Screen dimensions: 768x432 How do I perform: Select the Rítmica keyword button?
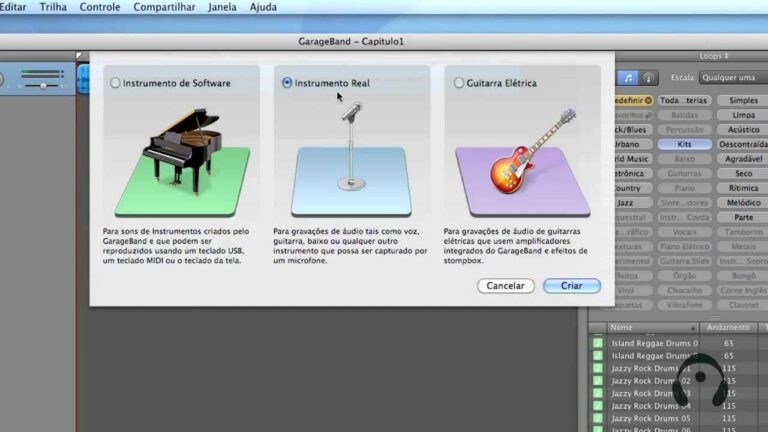[x=743, y=188]
